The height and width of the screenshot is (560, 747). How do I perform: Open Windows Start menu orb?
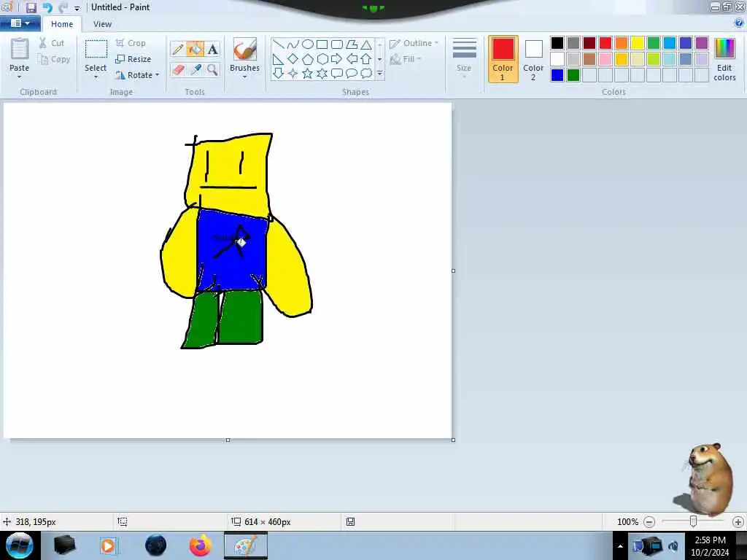[19, 545]
